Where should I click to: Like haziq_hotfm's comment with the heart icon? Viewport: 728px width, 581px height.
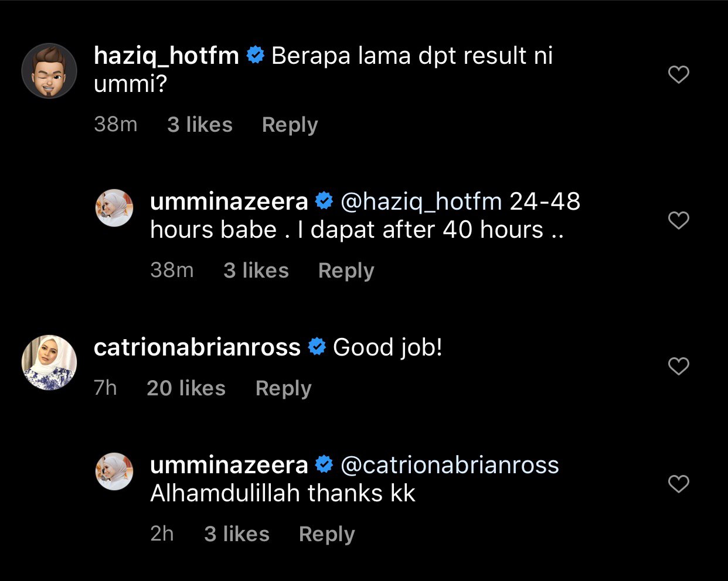click(x=679, y=74)
